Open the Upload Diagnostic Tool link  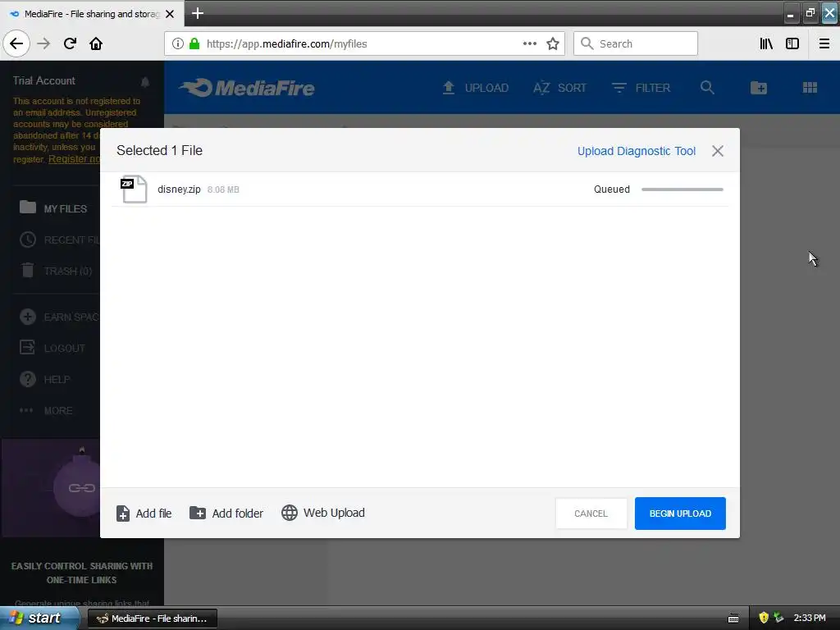(637, 151)
